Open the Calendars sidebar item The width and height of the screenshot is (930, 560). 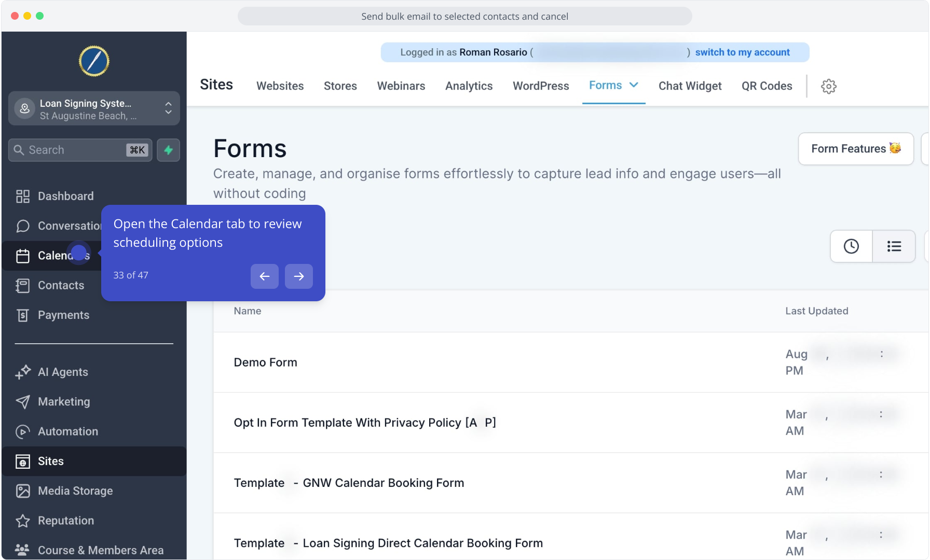tap(52, 256)
